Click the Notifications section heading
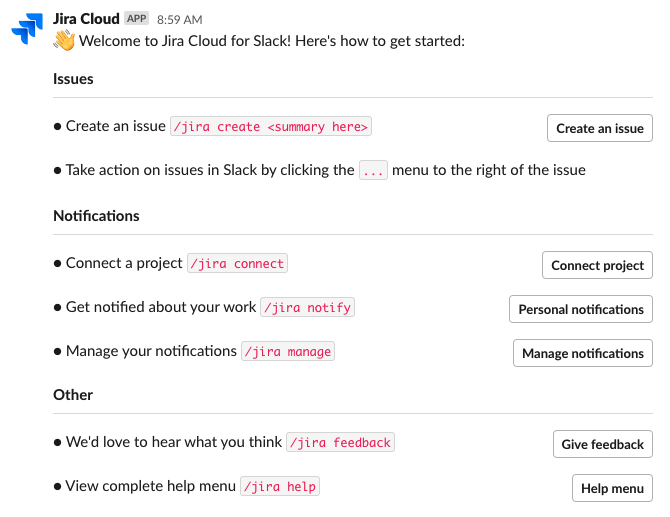The image size is (670, 517). [x=96, y=216]
